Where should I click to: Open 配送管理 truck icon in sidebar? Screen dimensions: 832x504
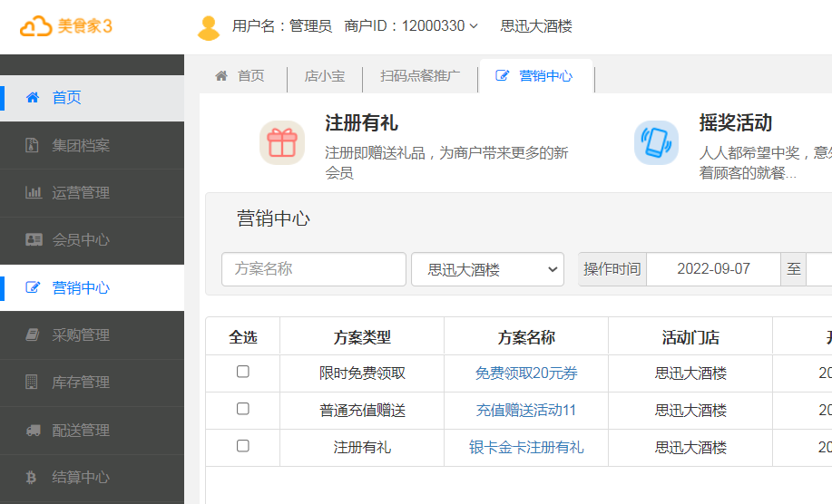pos(33,431)
